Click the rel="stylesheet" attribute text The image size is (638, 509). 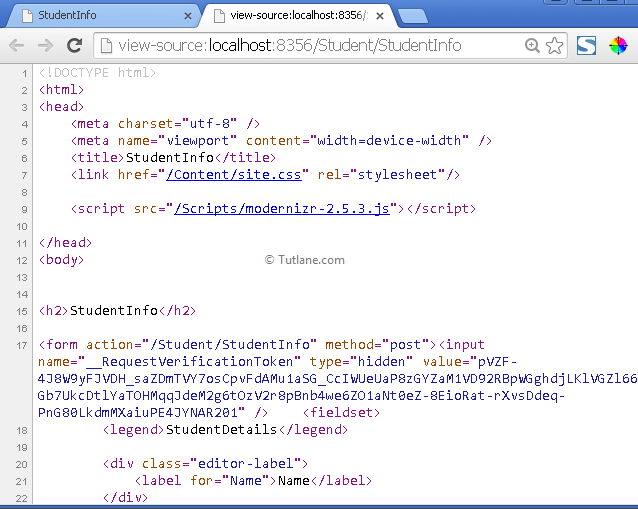point(381,175)
